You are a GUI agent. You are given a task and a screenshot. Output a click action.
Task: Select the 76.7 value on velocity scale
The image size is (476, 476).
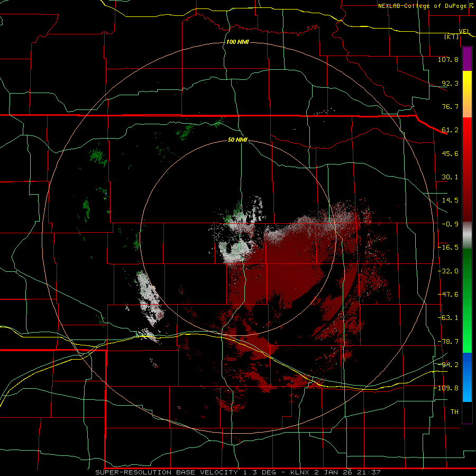450,106
